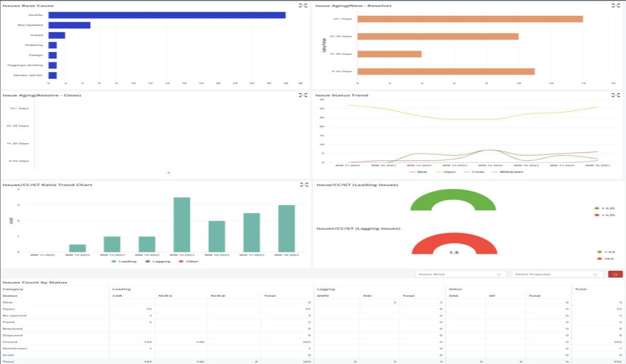
Task: Toggle the New series in Issue Status Trend legend
Action: point(417,171)
